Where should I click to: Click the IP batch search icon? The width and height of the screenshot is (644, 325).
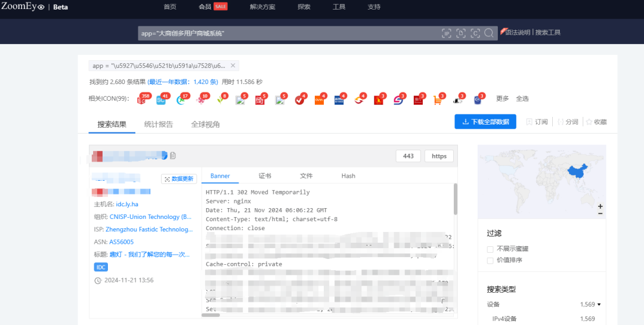coord(447,33)
